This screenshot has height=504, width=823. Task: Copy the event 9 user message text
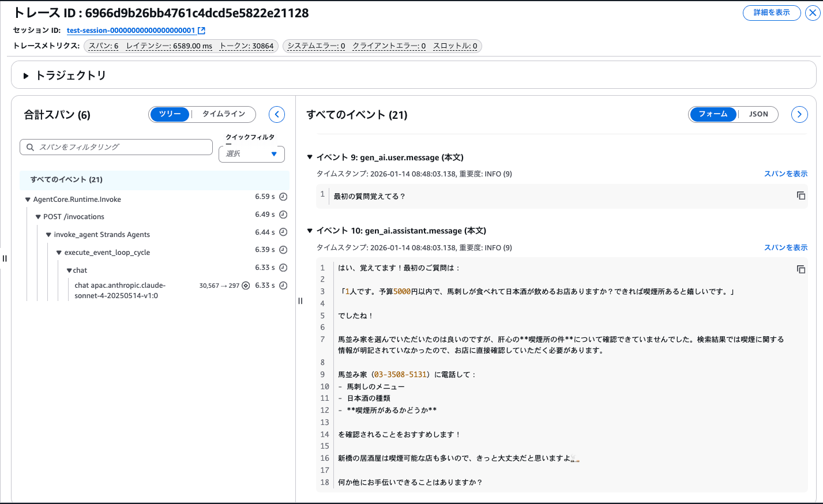click(801, 195)
